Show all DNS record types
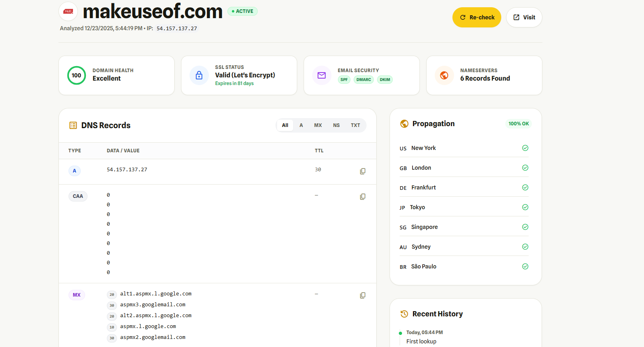The width and height of the screenshot is (644, 347). pos(285,125)
